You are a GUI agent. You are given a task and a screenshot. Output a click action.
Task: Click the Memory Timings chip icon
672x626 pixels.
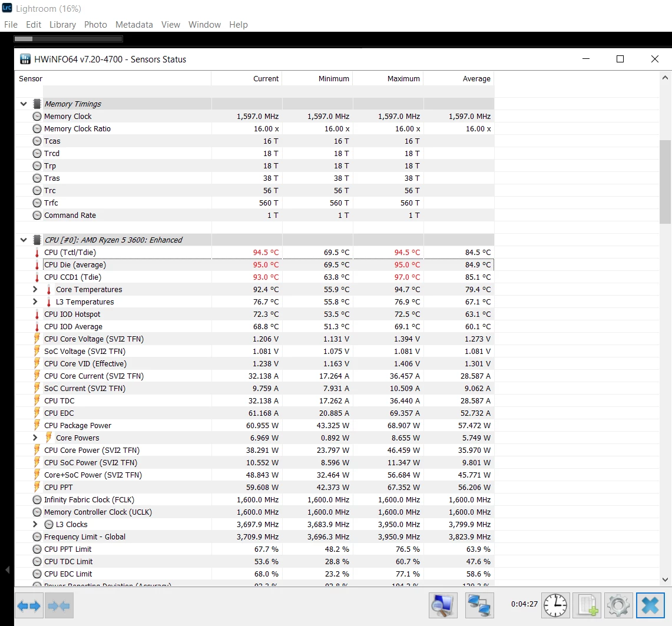37,104
